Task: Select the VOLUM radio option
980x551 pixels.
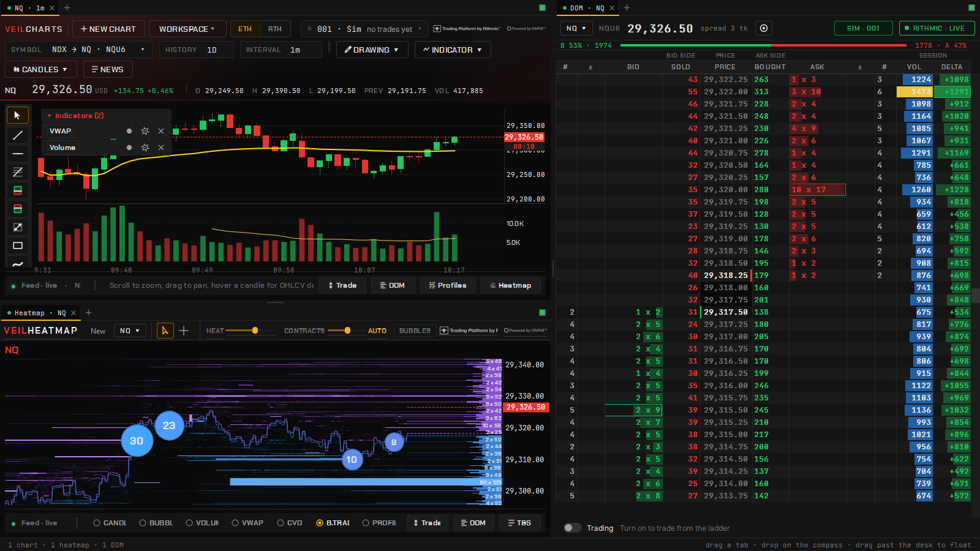Action: point(202,523)
